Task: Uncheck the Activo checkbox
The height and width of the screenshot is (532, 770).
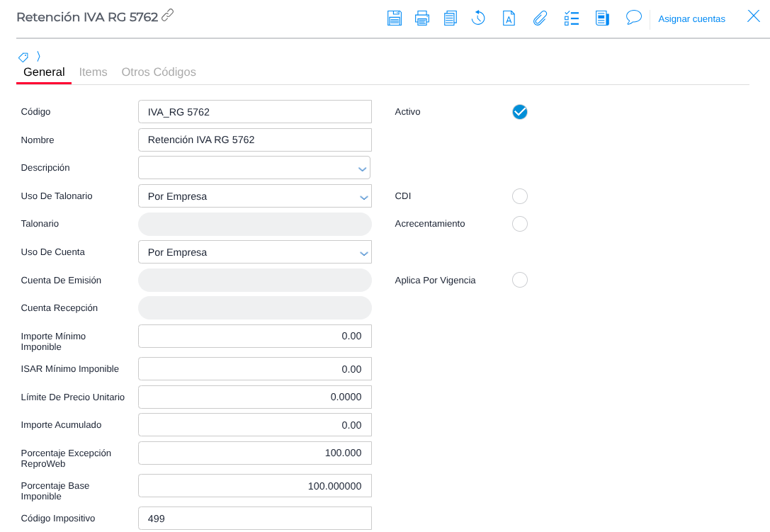Action: pos(520,112)
